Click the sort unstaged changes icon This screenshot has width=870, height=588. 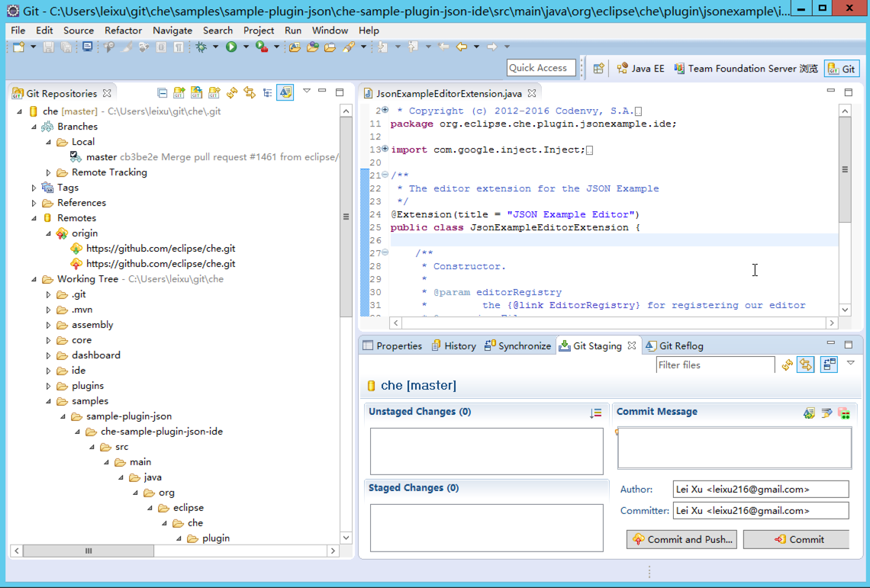tap(596, 413)
